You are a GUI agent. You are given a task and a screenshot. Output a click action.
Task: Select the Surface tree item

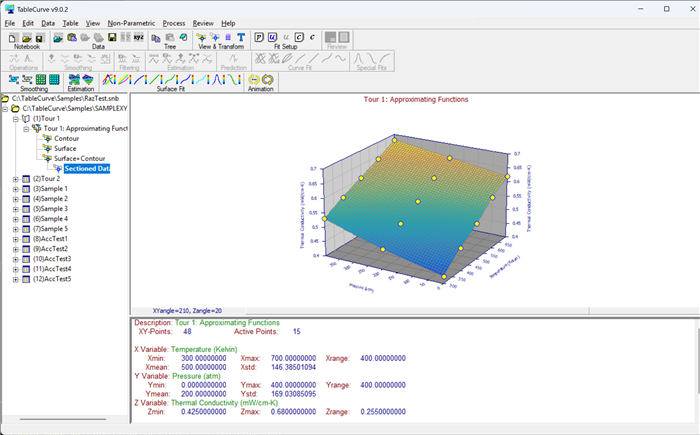coord(65,148)
